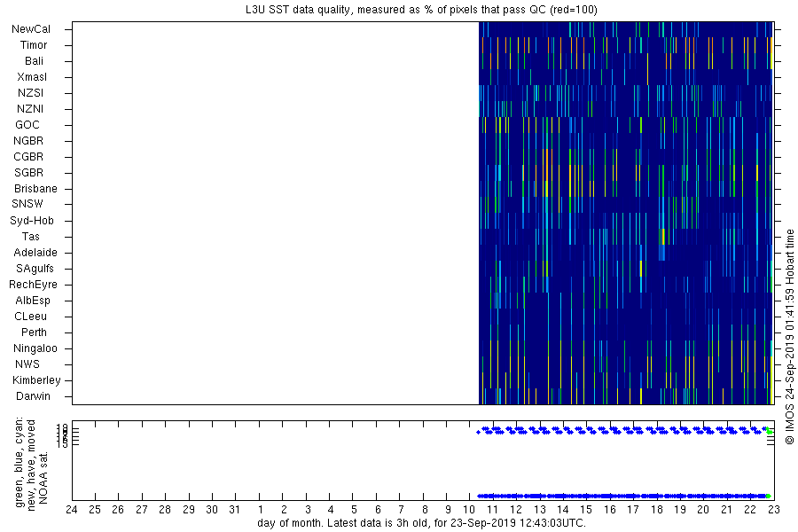Click day 18 on the x-axis

click(656, 510)
